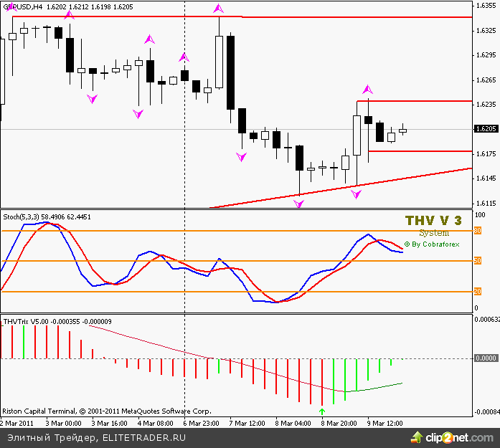Viewport: 500px width, 448px height.
Task: Click the 3 Mar 00:00 time axis label
Action: coord(63,423)
